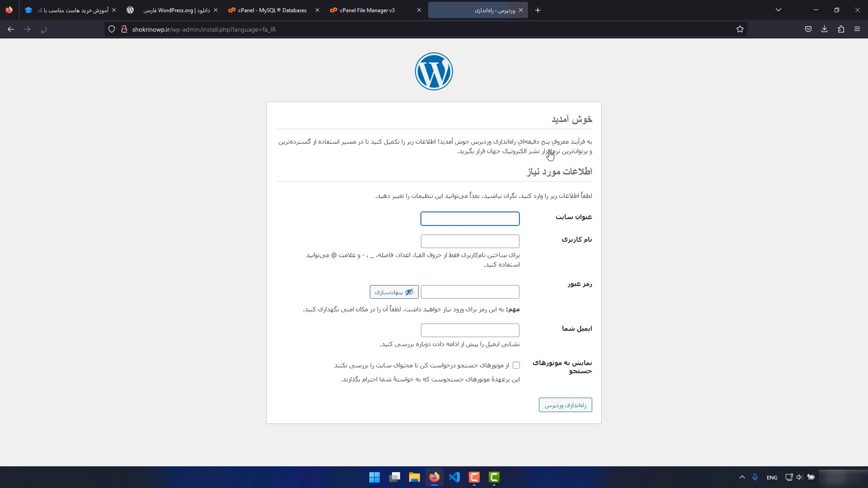Image resolution: width=868 pixels, height=488 pixels.
Task: Click the WordPress logo above the form
Action: tap(434, 71)
